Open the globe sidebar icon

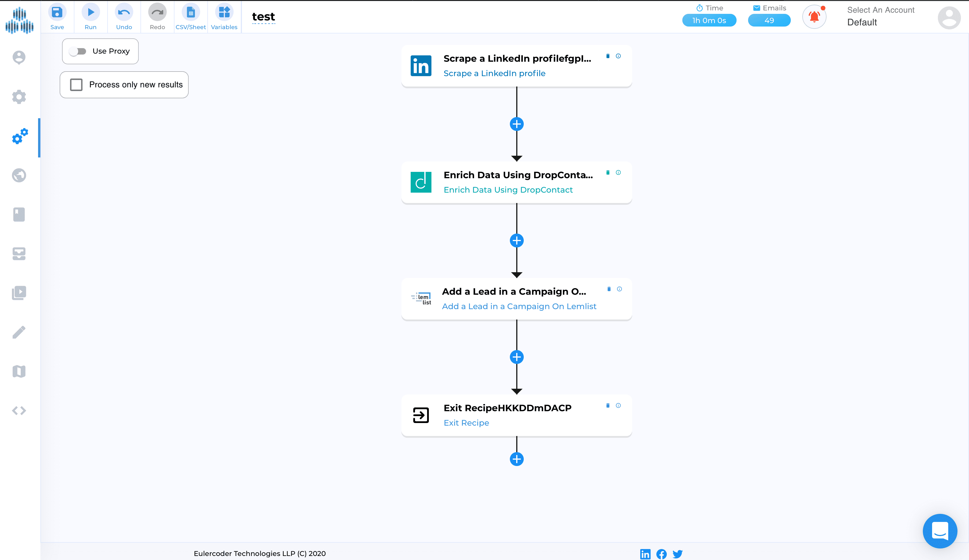point(19,175)
